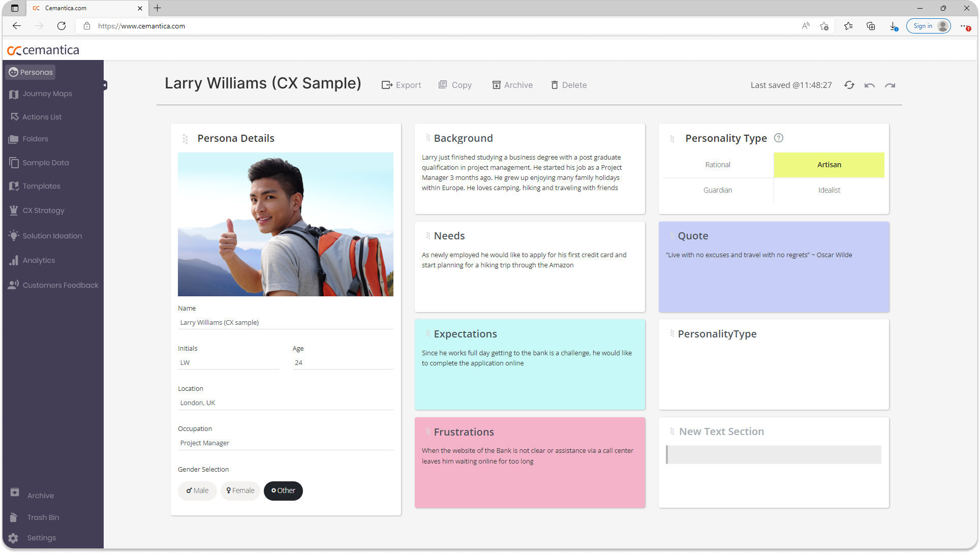Viewport: 980px width, 553px height.
Task: Click the sidebar Archive icon
Action: (x=15, y=493)
